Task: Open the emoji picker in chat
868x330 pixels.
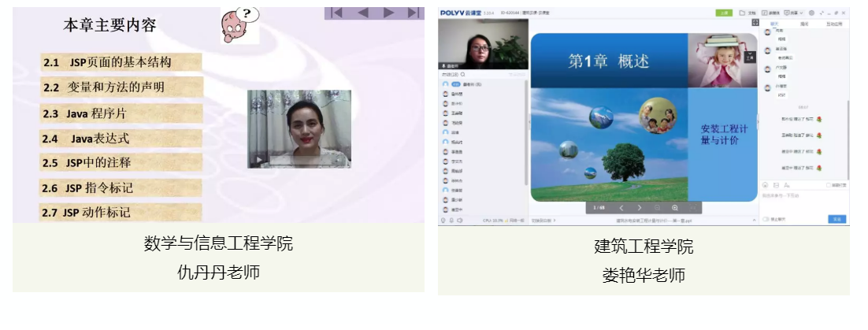Action: coord(766,185)
